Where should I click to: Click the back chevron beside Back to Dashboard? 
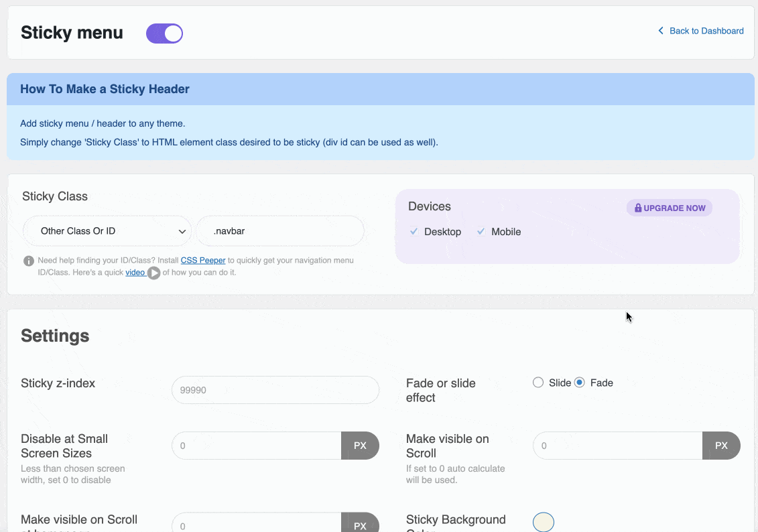(x=661, y=31)
